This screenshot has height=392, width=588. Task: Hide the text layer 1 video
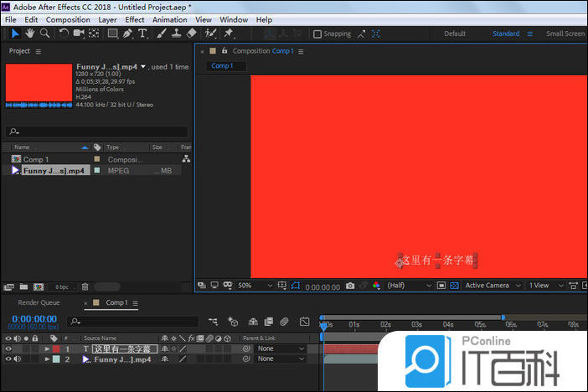8,348
